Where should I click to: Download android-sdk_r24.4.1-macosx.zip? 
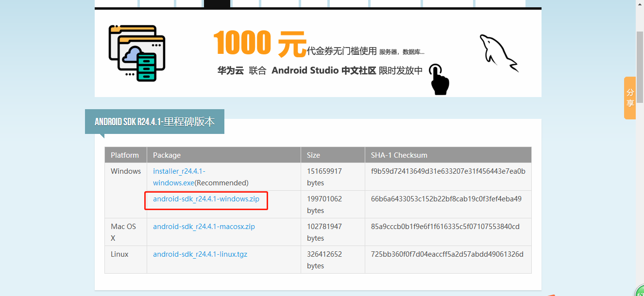(x=204, y=227)
